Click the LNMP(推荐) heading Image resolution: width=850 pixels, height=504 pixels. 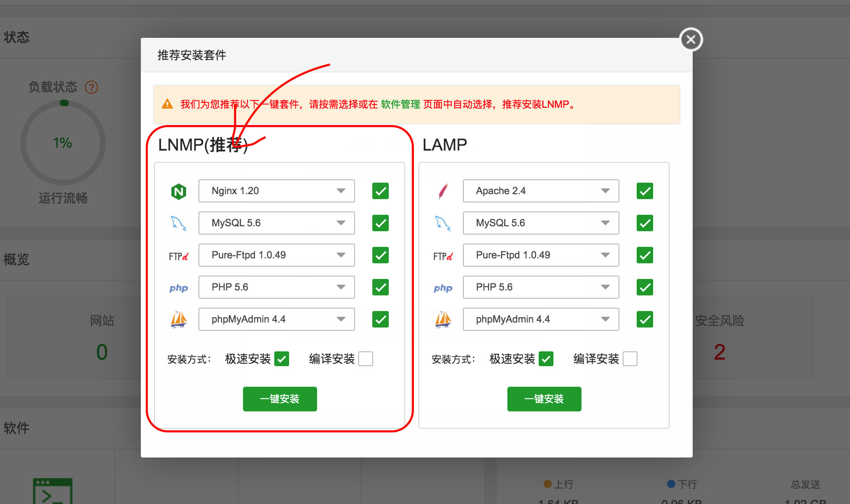[x=203, y=145]
